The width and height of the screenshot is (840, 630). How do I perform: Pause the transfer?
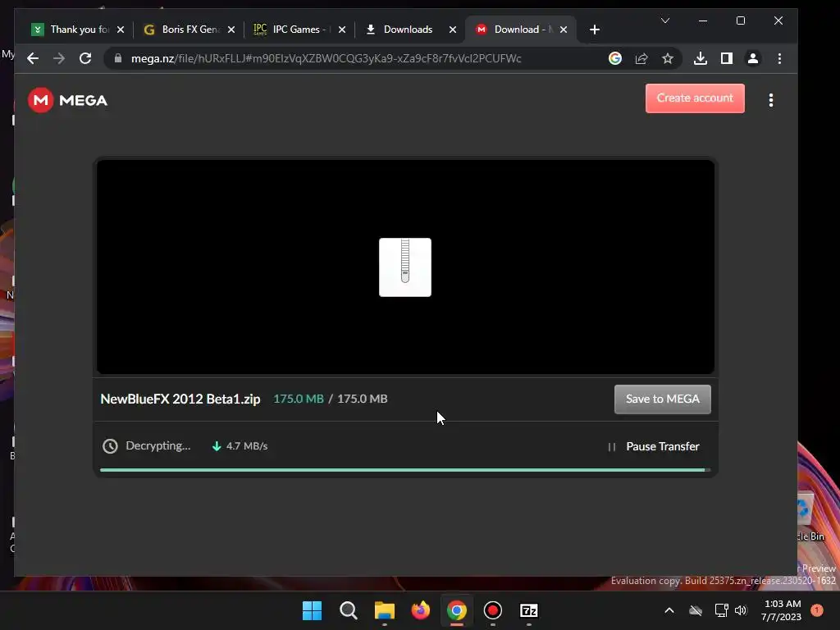pos(654,446)
